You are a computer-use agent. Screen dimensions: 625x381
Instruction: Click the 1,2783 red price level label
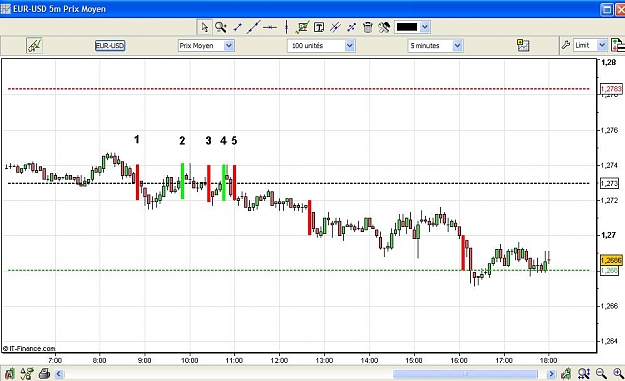pos(611,88)
